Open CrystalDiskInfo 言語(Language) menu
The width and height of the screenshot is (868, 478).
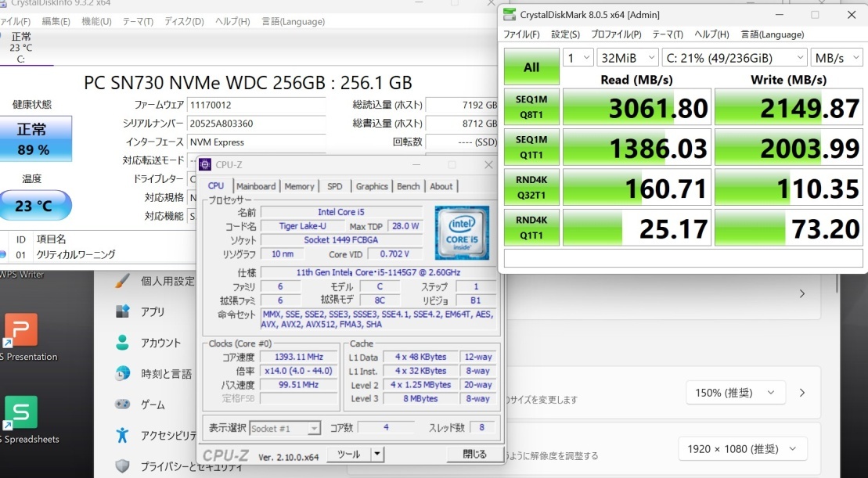point(293,22)
